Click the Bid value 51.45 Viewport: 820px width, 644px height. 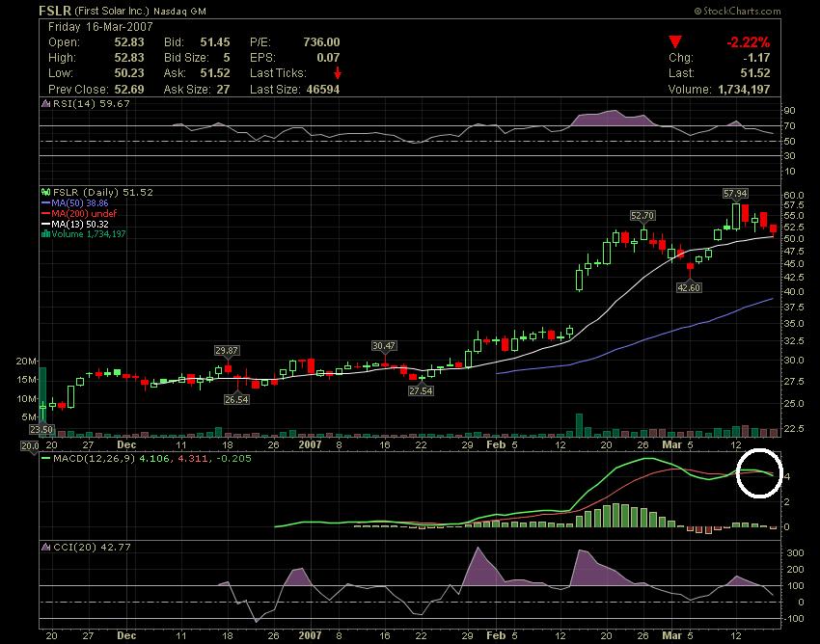click(215, 42)
